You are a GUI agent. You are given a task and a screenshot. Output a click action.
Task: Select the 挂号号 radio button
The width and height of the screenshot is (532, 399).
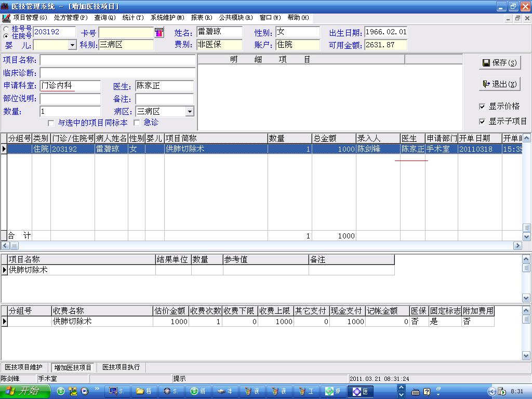(6, 29)
